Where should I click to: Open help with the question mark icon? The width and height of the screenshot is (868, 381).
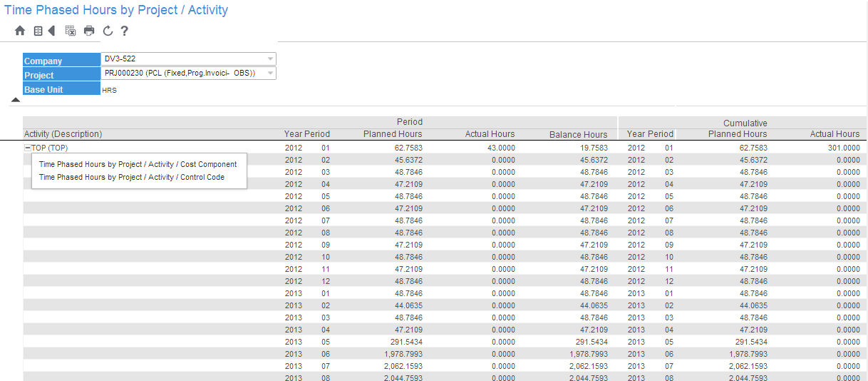coord(124,31)
